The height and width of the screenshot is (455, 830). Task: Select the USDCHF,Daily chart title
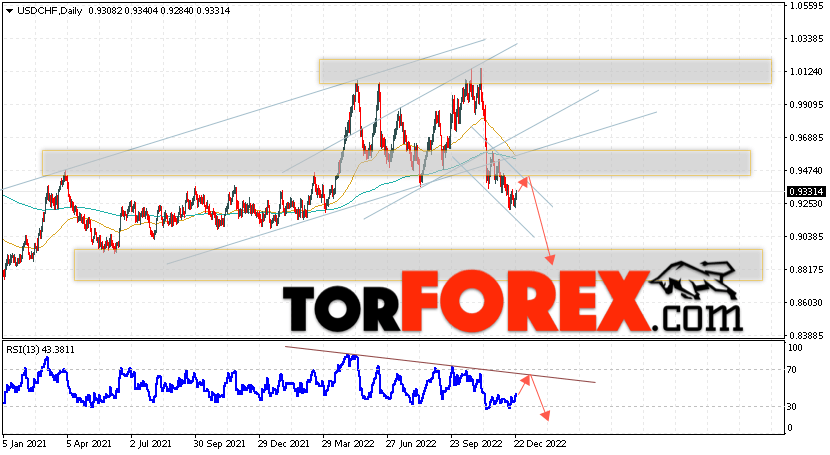coord(50,11)
